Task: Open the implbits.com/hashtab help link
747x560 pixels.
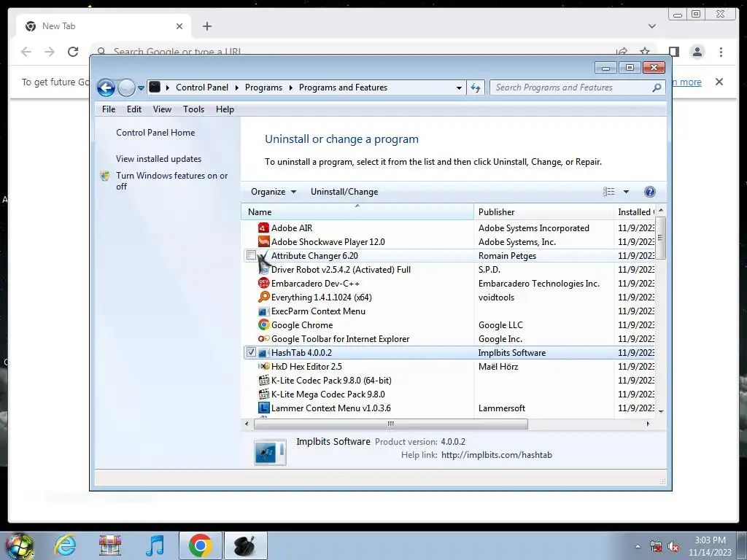Action: click(496, 455)
